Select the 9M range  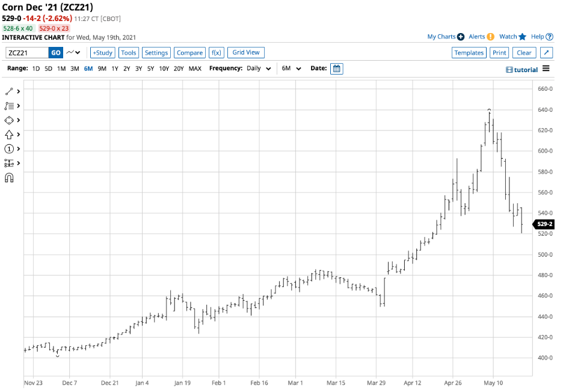coord(102,69)
